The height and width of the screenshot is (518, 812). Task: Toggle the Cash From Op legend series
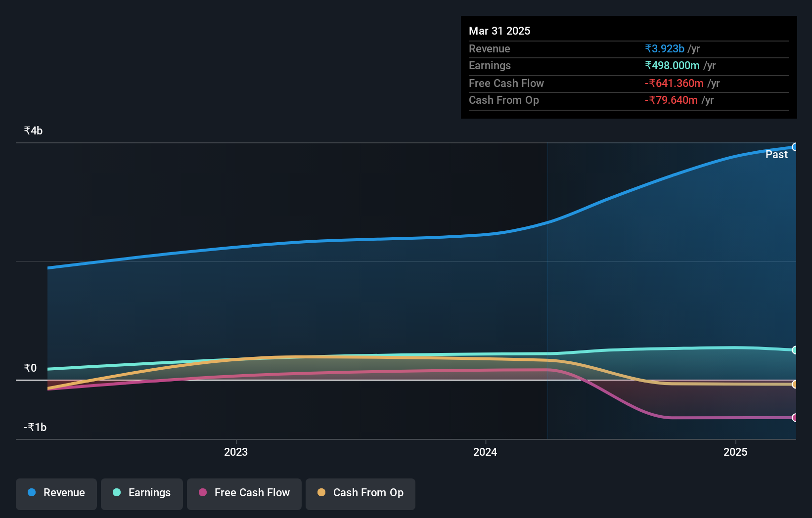(x=361, y=494)
